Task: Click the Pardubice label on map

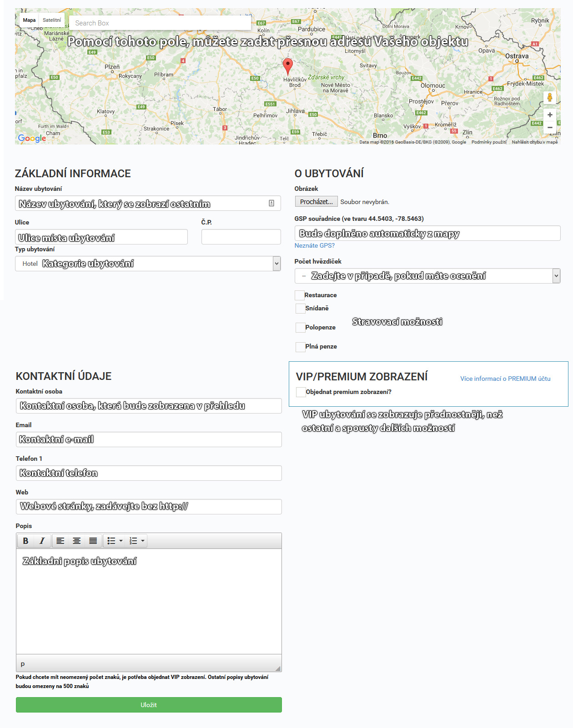Action: [312, 29]
